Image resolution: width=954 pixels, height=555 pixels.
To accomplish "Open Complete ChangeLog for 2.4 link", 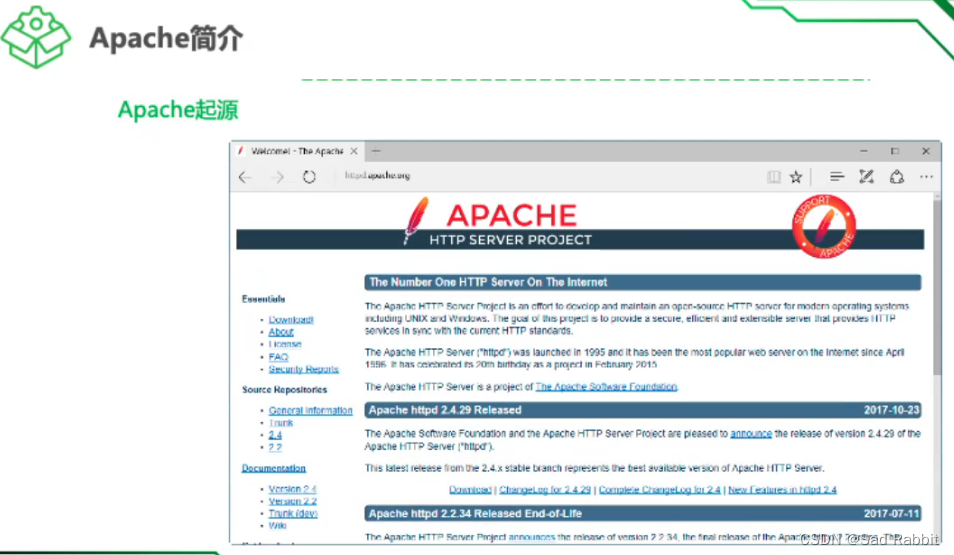I will (x=660, y=489).
